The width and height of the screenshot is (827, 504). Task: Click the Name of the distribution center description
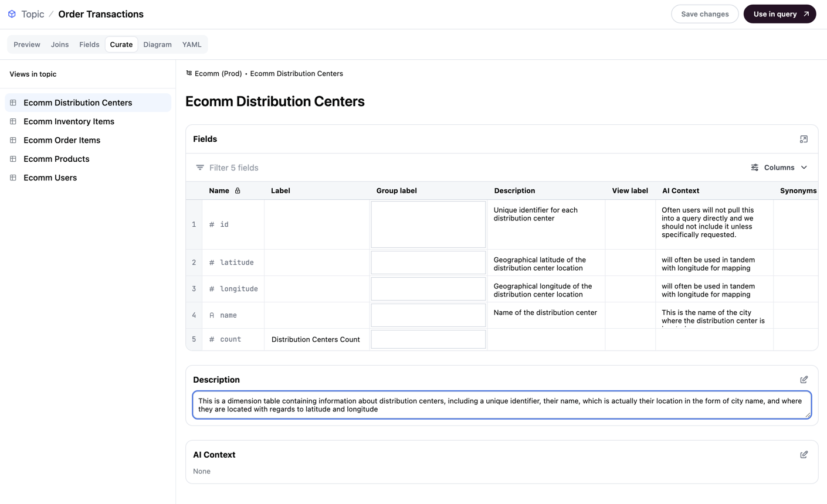point(545,312)
